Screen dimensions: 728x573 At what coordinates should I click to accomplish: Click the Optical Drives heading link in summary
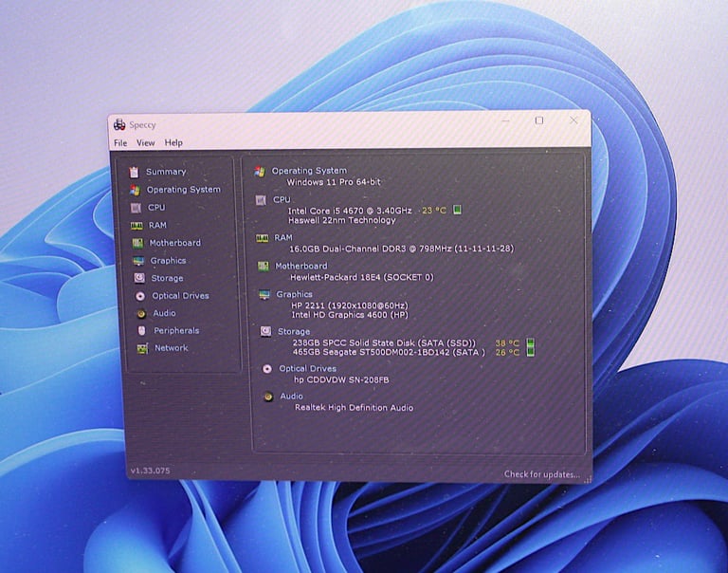[x=307, y=368]
